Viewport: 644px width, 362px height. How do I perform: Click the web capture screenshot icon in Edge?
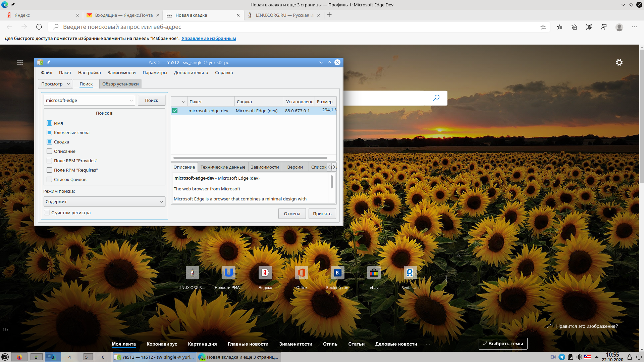[589, 27]
